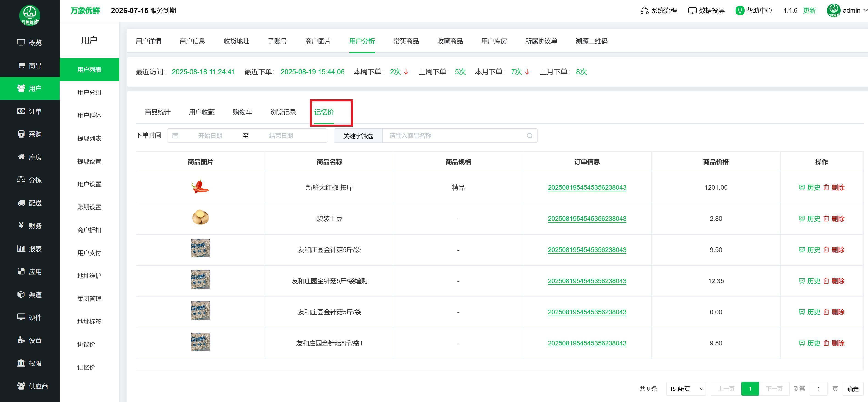Viewport: 868px width, 402px height.
Task: Open the 应用 apps sidebar icon
Action: [x=21, y=271]
